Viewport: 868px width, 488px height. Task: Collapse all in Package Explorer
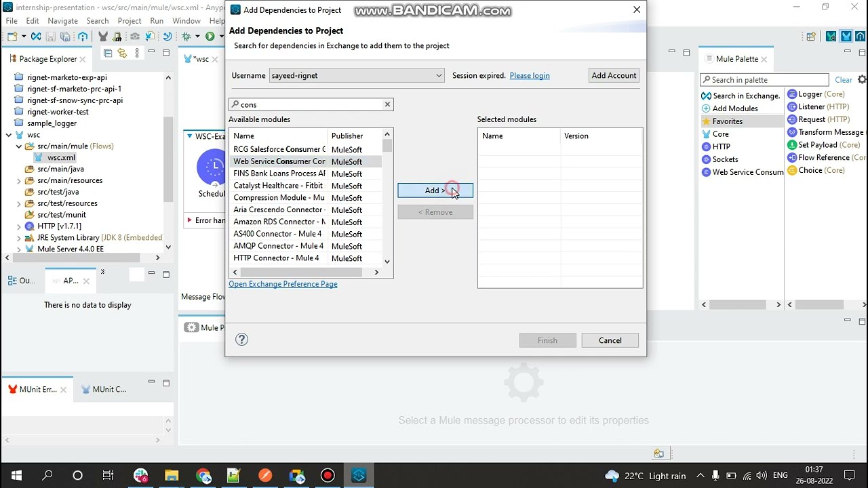click(x=108, y=53)
